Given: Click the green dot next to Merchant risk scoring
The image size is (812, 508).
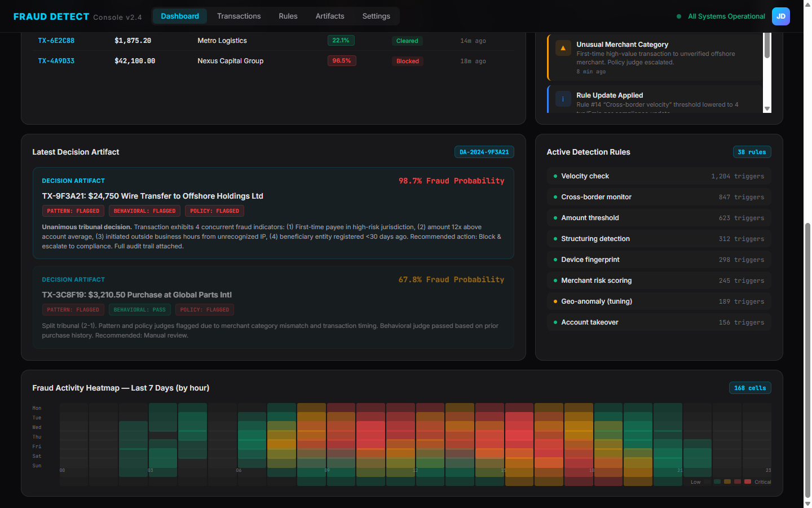Looking at the screenshot, I should (554, 280).
